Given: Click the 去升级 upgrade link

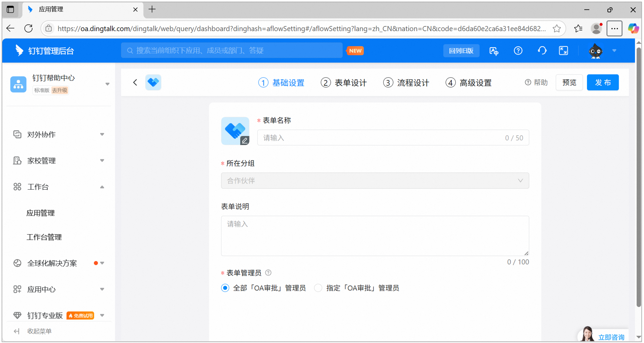Looking at the screenshot, I should point(60,90).
